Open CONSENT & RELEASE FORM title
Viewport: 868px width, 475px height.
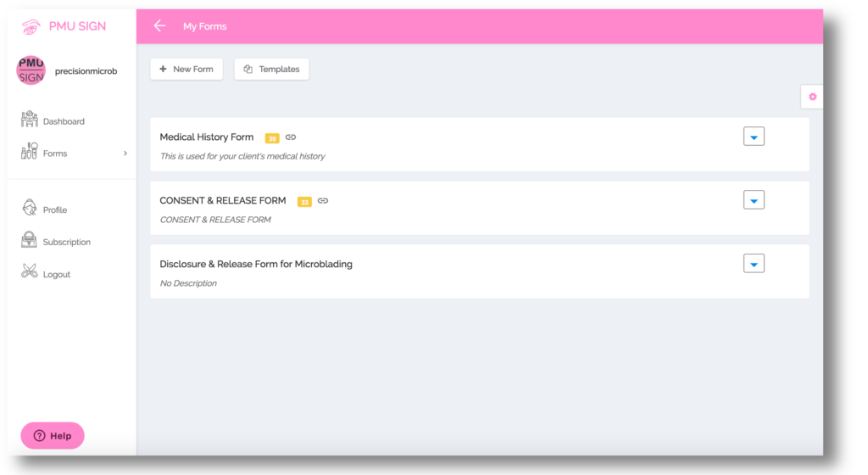coord(223,200)
